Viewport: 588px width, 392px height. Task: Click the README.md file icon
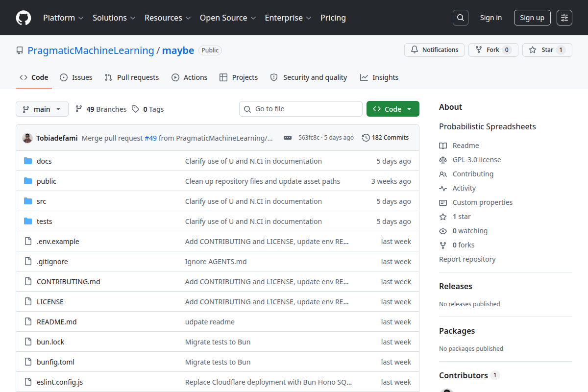tap(28, 322)
